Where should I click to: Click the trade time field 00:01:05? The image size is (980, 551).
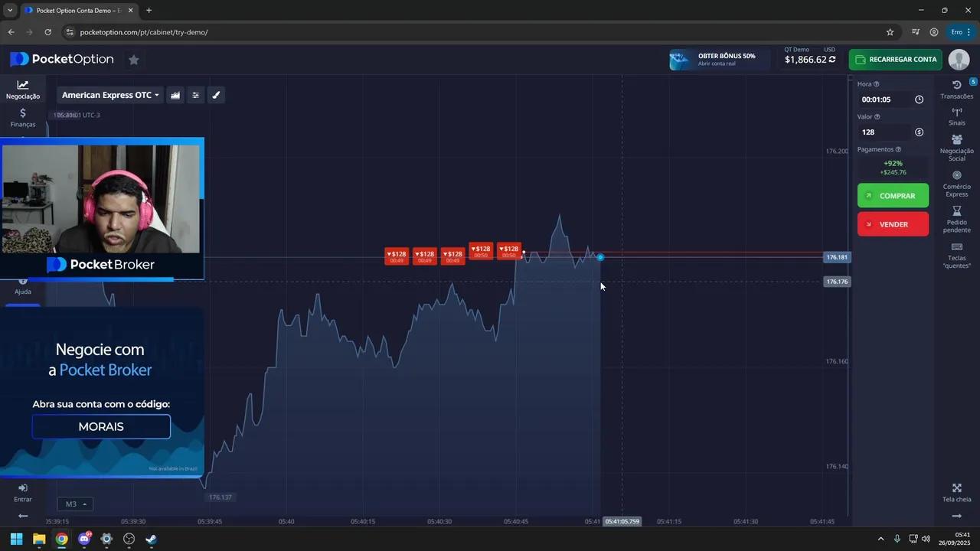887,99
